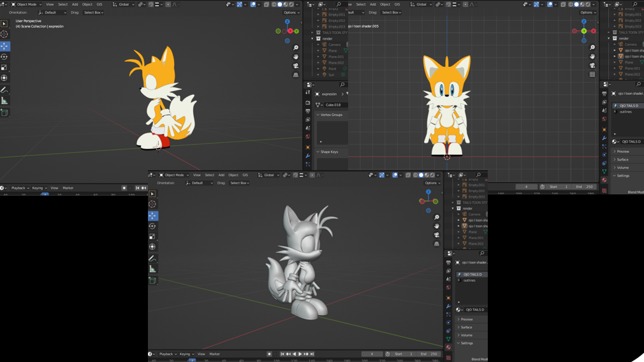Toggle camera view in the top-left viewport
The width and height of the screenshot is (644, 362).
tap(296, 66)
